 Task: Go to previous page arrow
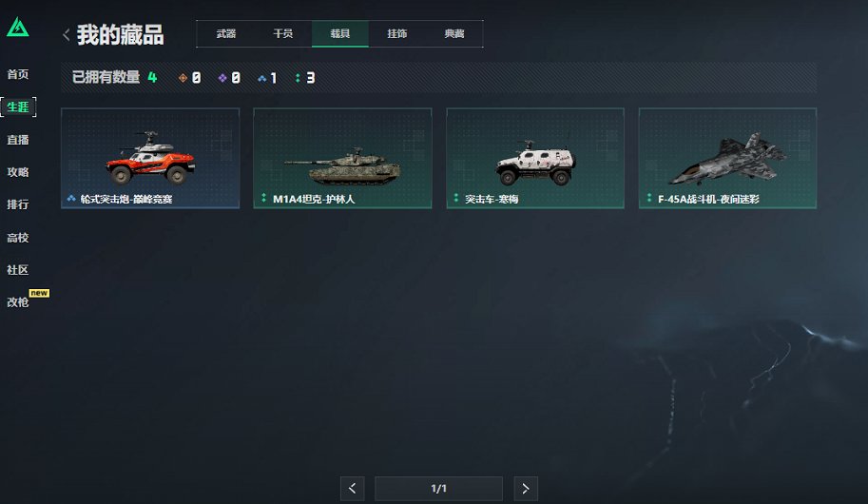pyautogui.click(x=352, y=489)
